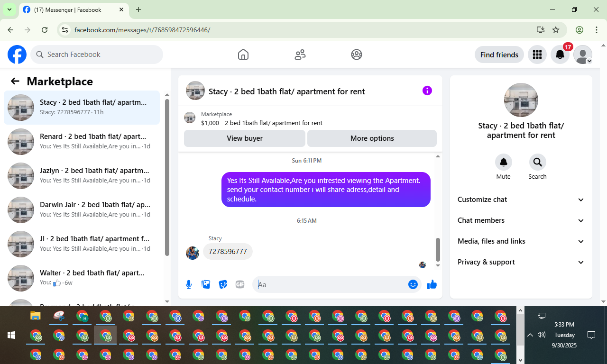
Task: Choose a sticker with the sticker icon
Action: click(x=223, y=284)
